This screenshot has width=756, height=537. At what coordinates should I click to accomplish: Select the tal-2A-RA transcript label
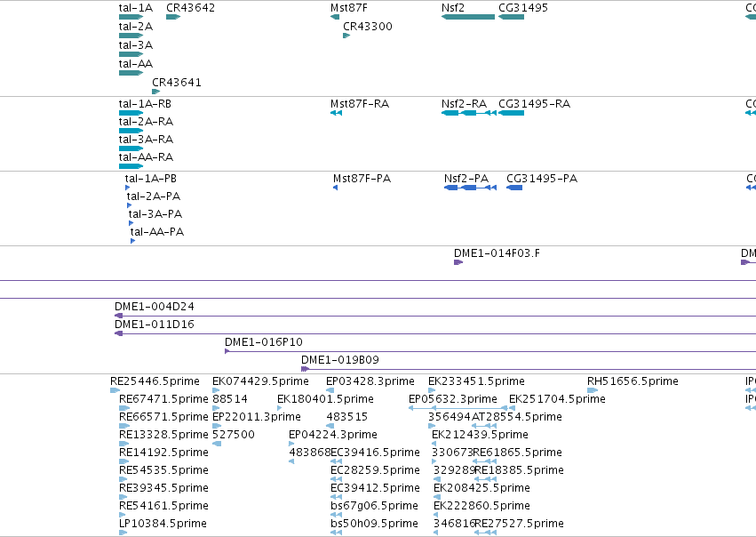click(146, 122)
